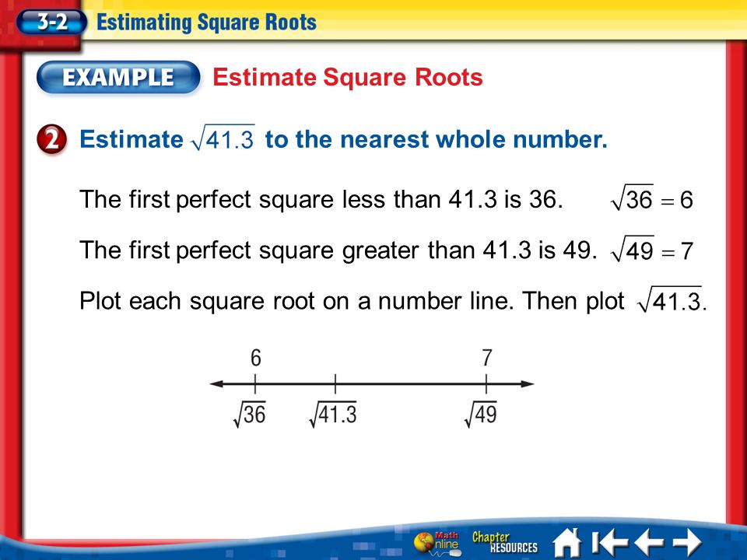Image resolution: width=747 pixels, height=560 pixels.
Task: Click the 7 label above the number line
Action: pos(486,358)
